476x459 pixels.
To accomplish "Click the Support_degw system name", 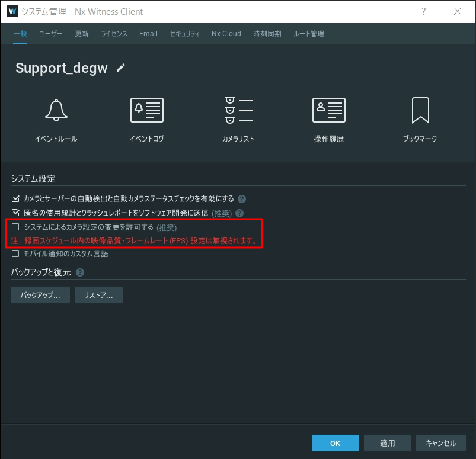I will click(62, 68).
